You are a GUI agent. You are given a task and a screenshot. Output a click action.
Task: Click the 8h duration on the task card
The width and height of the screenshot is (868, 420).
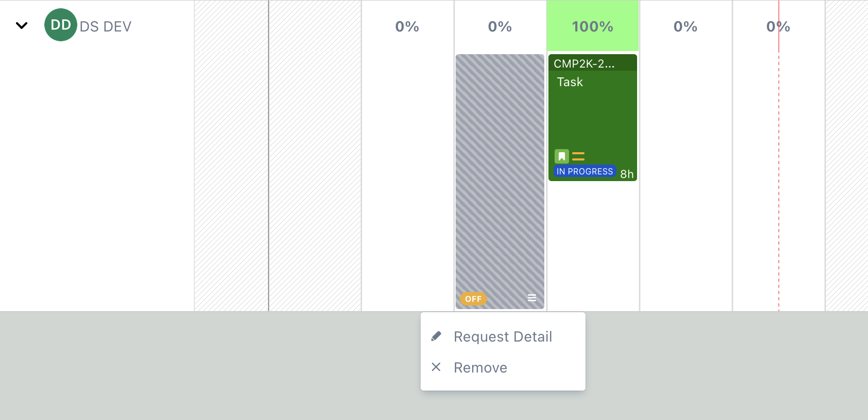627,174
